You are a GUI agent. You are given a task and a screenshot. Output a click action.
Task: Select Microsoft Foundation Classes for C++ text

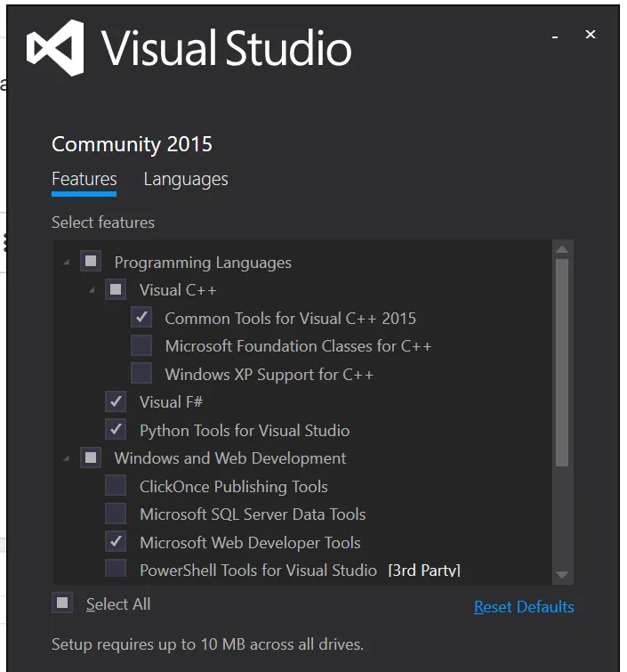[x=298, y=346]
